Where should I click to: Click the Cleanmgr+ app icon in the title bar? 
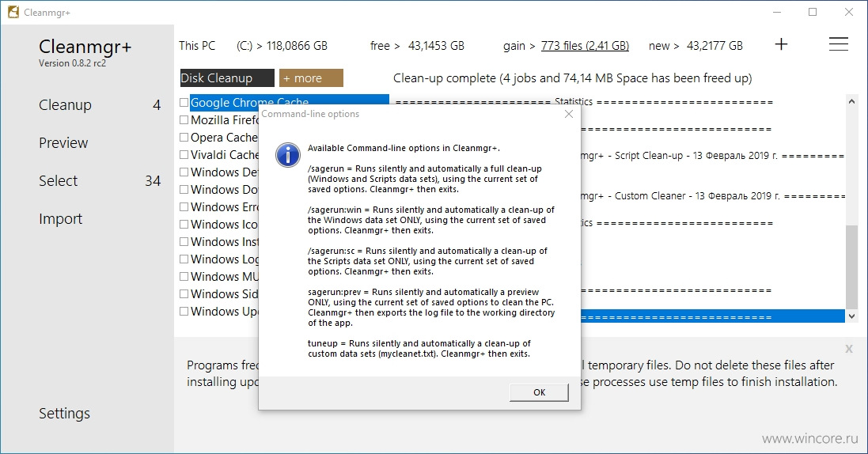coord(13,12)
